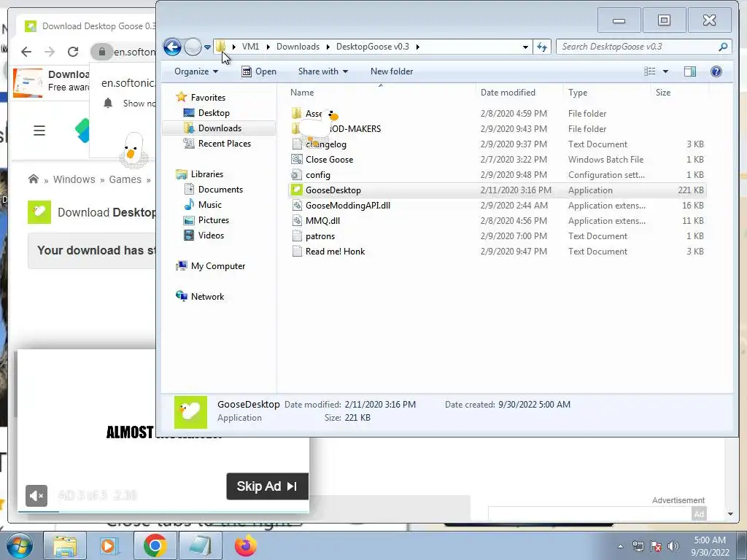Select My Computer in navigation pane
747x560 pixels.
pos(217,266)
